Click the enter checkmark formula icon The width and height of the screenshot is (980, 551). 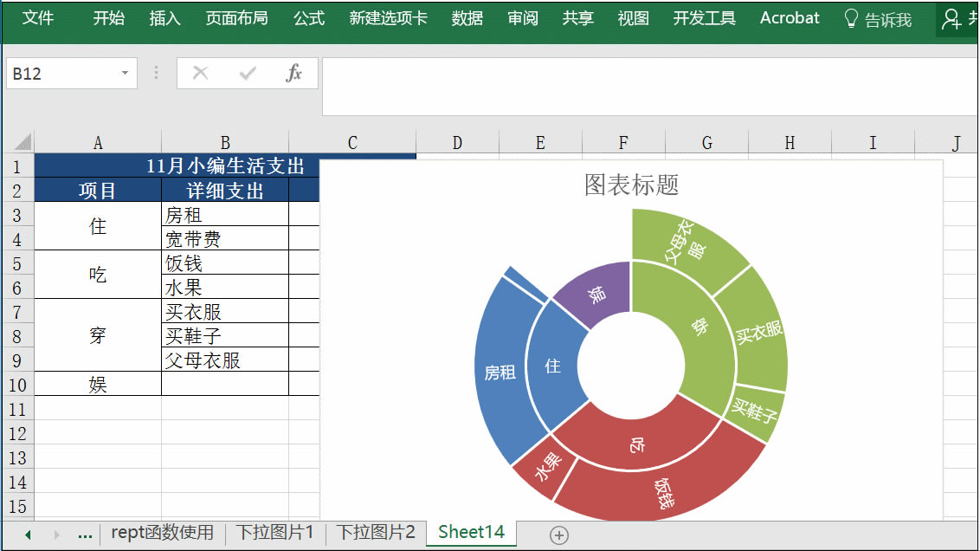pos(248,73)
